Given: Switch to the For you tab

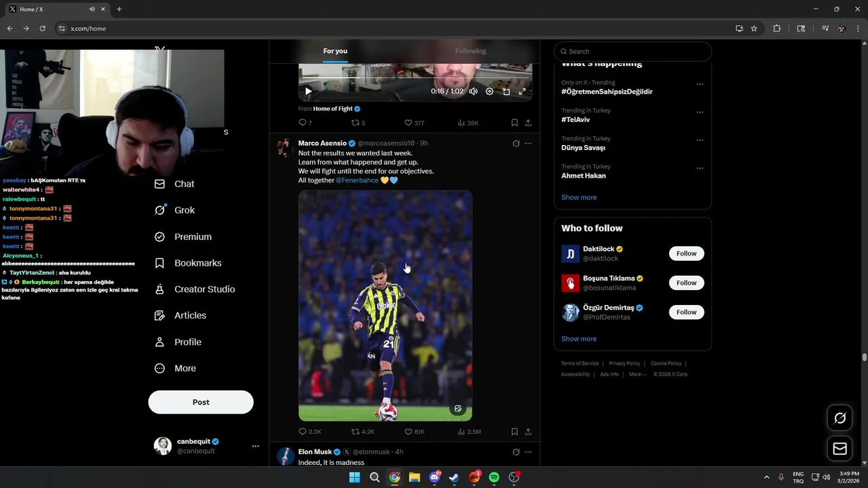Looking at the screenshot, I should [335, 51].
